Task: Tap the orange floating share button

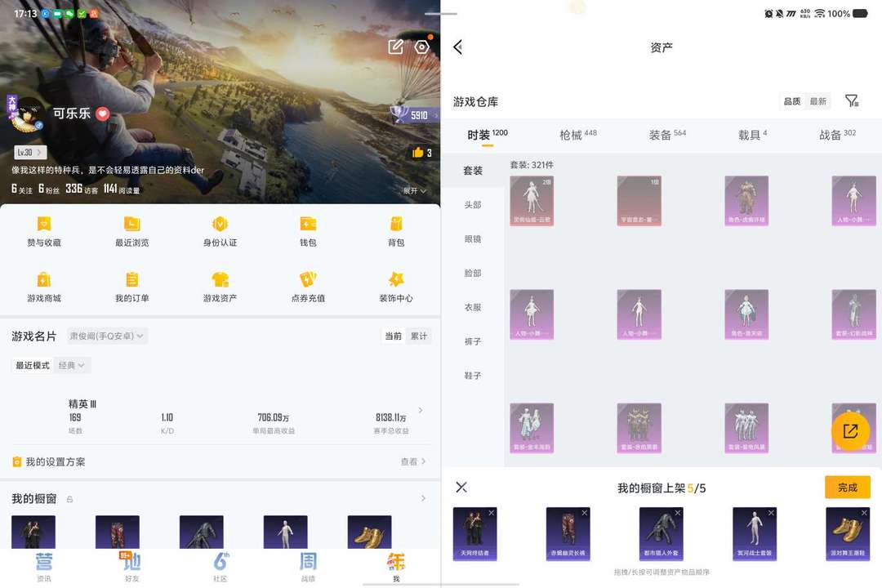Action: coord(850,431)
